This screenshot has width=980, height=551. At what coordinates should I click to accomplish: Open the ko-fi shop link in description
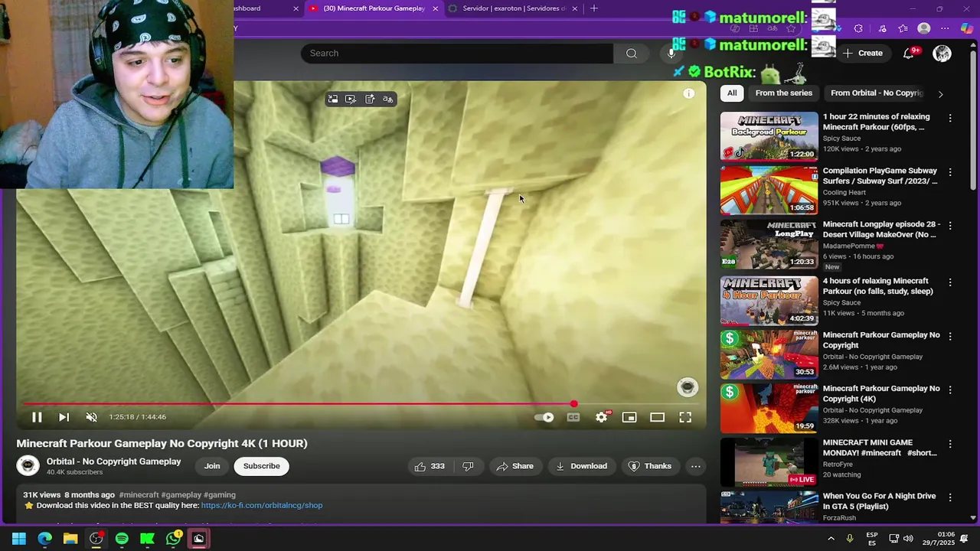click(x=262, y=505)
